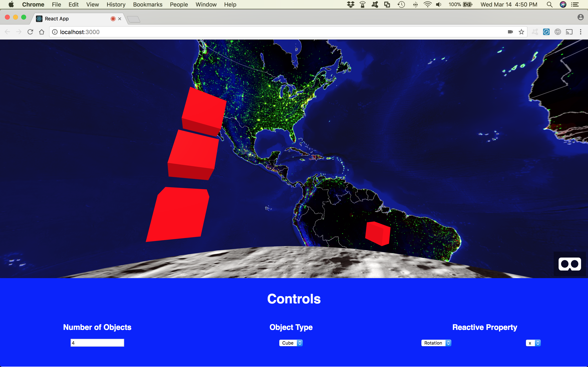Open the Chrome three-dot menu

(x=580, y=32)
